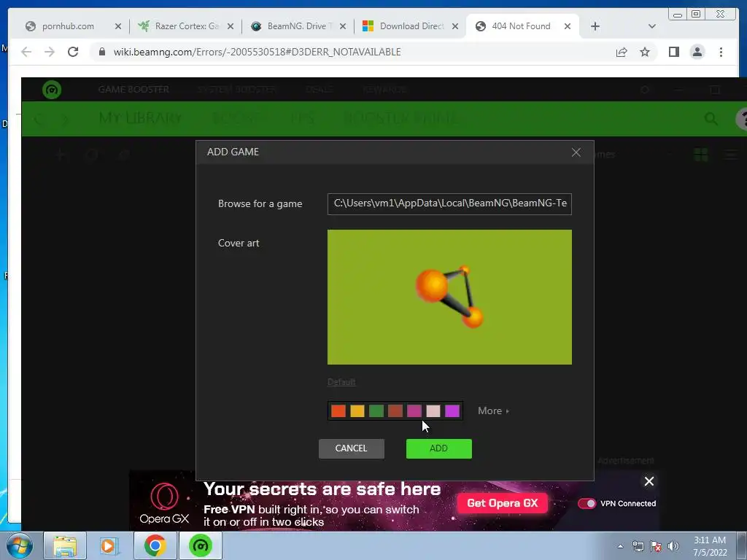Switch to the pornhub.com tab in Chrome
Image resolution: width=747 pixels, height=560 pixels.
(68, 26)
